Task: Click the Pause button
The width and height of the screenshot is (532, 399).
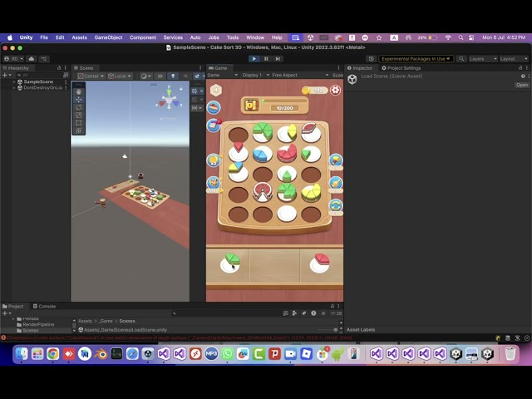Action: pyautogui.click(x=266, y=59)
